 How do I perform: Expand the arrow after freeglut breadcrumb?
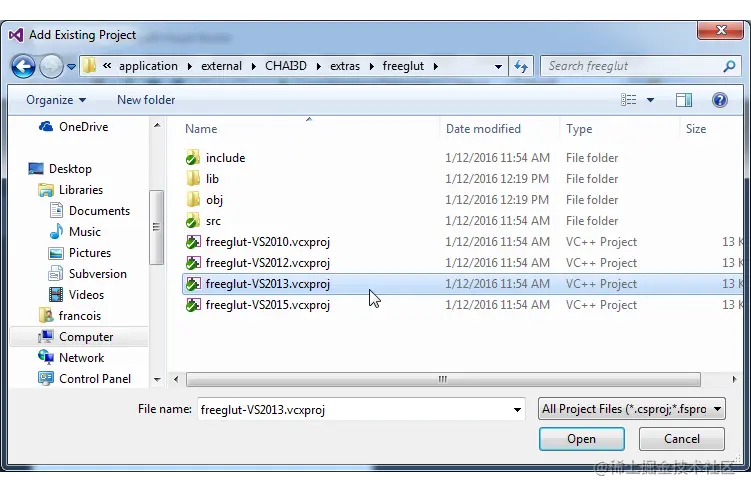click(435, 67)
